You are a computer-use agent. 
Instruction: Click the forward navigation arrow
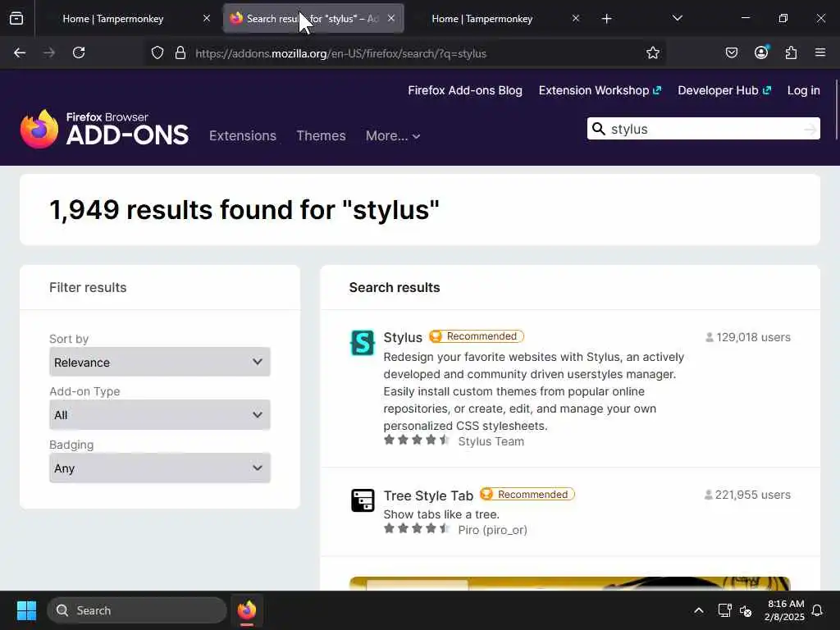[49, 53]
